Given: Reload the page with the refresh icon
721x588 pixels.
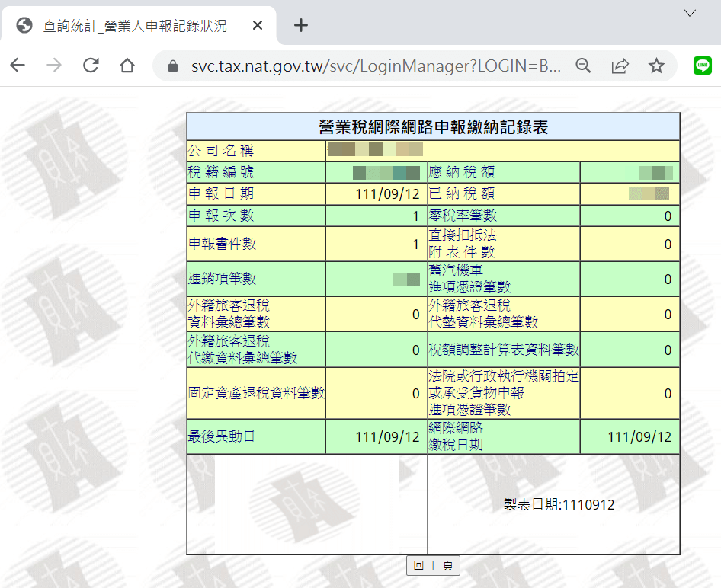Looking at the screenshot, I should (x=91, y=66).
